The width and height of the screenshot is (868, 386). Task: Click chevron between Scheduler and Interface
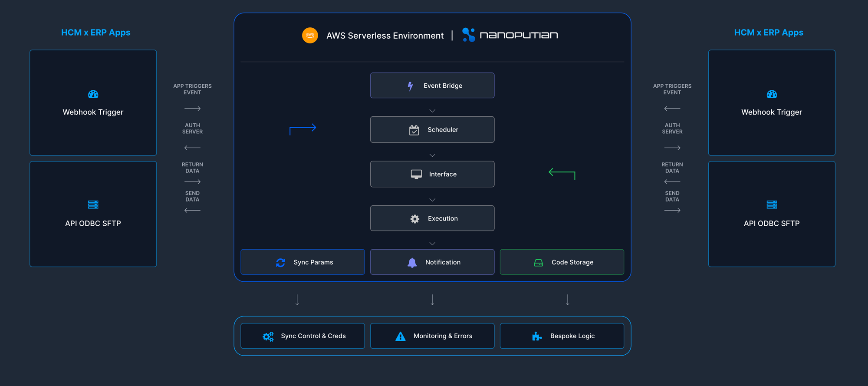tap(432, 155)
